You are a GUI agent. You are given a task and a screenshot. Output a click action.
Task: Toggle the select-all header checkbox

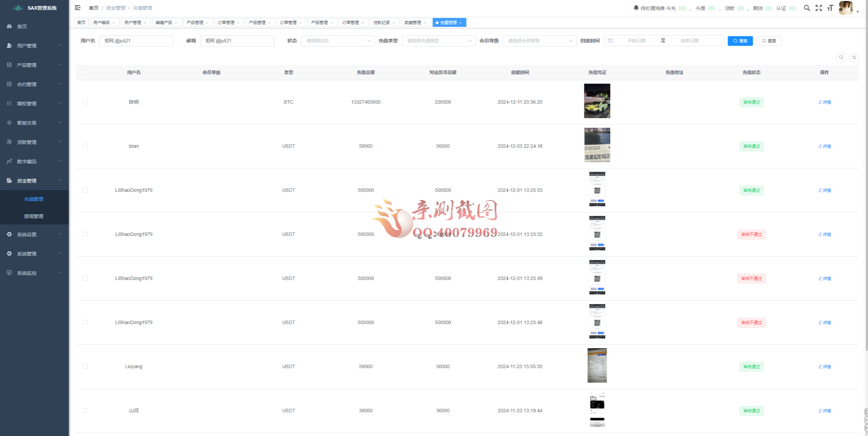85,72
